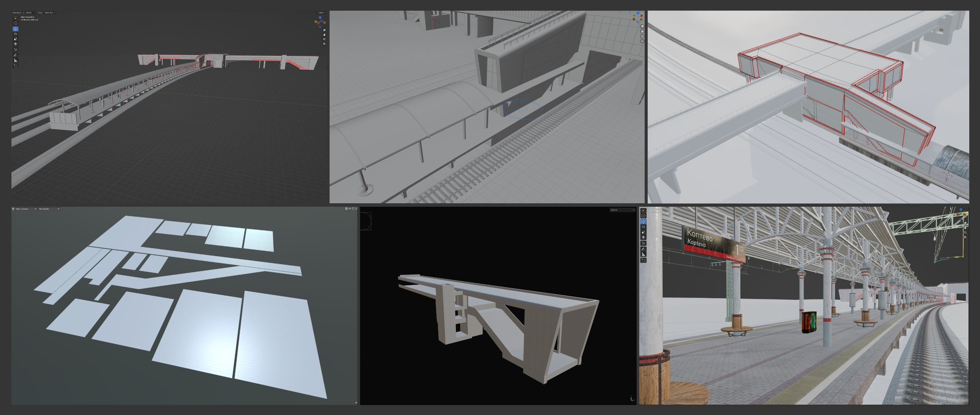Viewport: 980px width, 415px height.
Task: Toggle camera view gizmo in bottom-right viewport
Action: point(965,232)
